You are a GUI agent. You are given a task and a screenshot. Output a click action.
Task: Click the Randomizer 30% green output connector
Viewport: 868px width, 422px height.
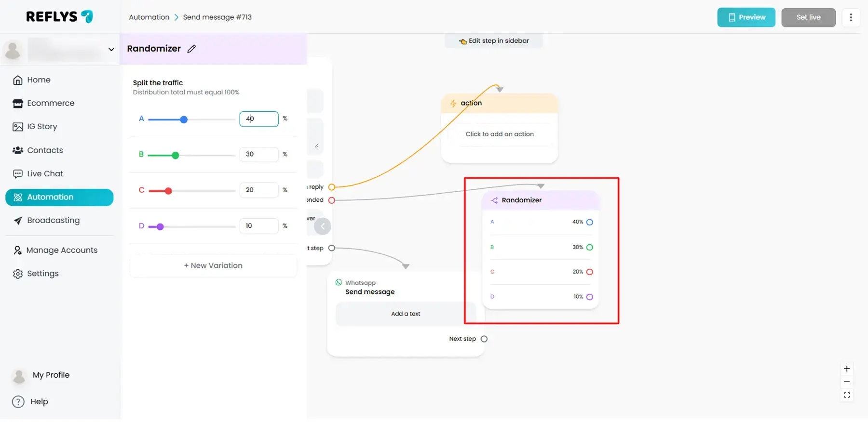pyautogui.click(x=589, y=247)
